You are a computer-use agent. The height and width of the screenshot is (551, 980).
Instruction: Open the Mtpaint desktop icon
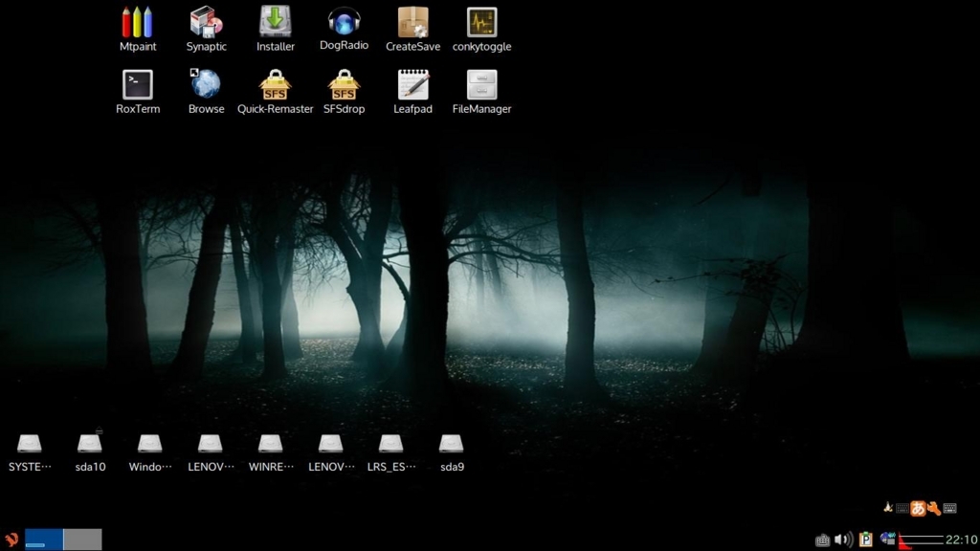(x=138, y=23)
